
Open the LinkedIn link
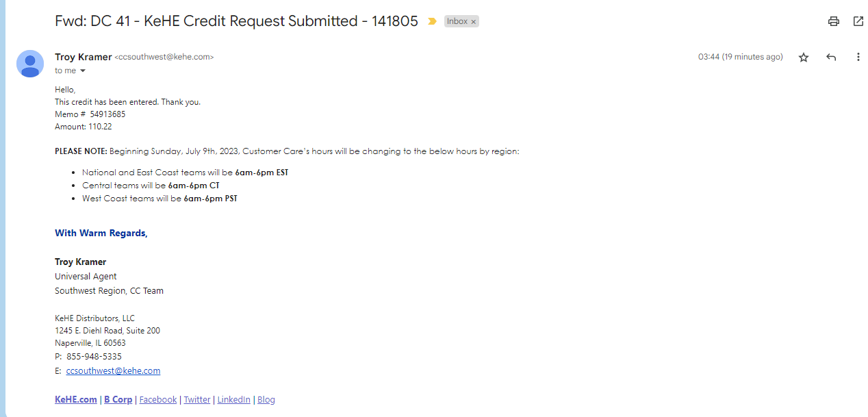tap(234, 400)
